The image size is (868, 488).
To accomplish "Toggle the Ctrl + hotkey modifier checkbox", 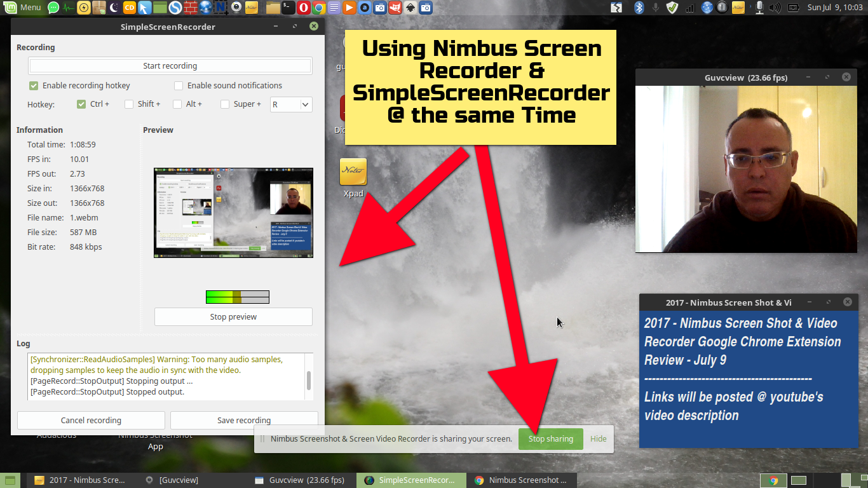I will pos(81,104).
